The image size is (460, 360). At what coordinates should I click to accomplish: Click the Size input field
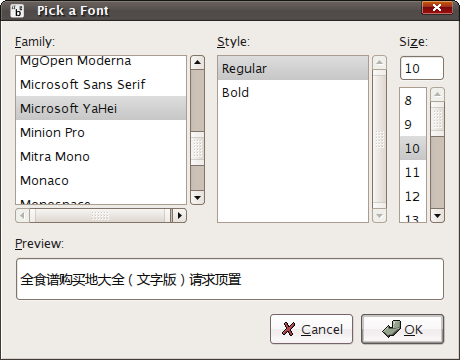coord(422,68)
